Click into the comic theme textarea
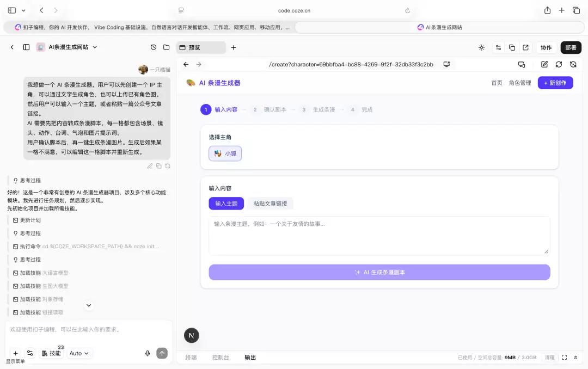The height and width of the screenshot is (369, 588). (x=379, y=236)
